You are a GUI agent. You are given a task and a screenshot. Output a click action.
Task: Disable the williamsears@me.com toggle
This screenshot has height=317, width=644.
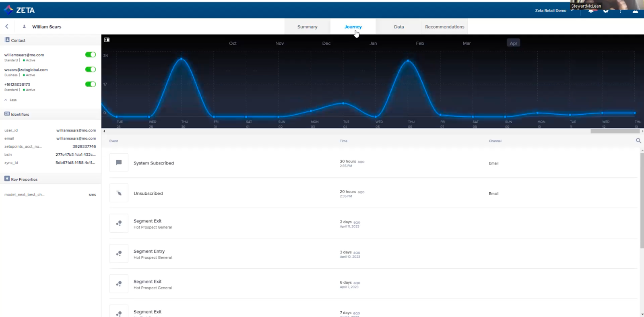(91, 55)
